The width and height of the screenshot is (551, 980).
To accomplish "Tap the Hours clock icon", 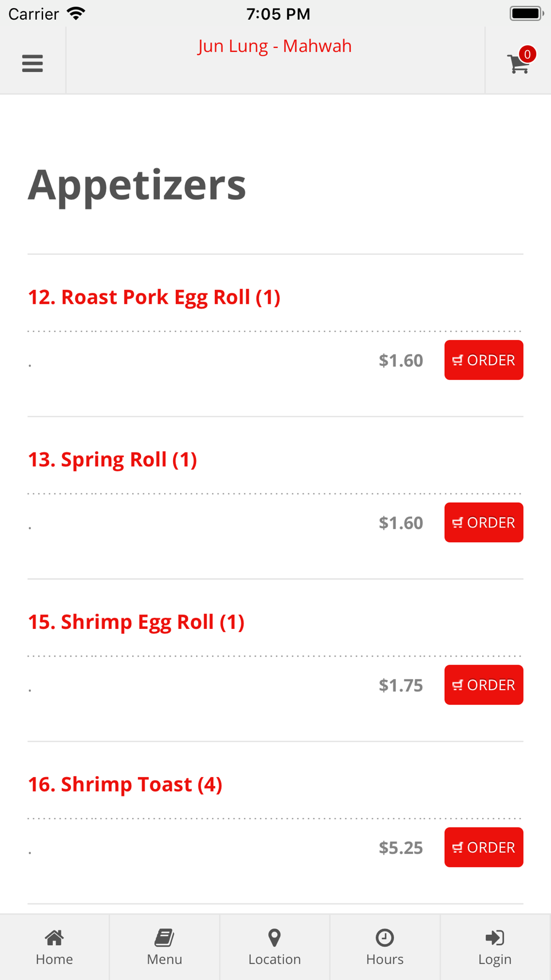I will (385, 937).
